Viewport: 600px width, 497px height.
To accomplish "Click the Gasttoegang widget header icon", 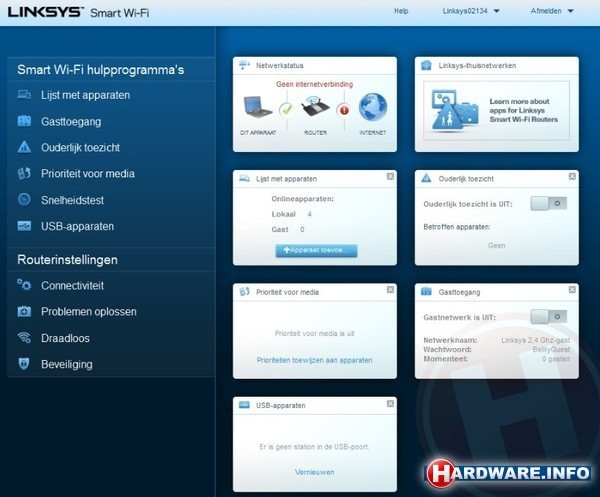I will click(x=426, y=292).
